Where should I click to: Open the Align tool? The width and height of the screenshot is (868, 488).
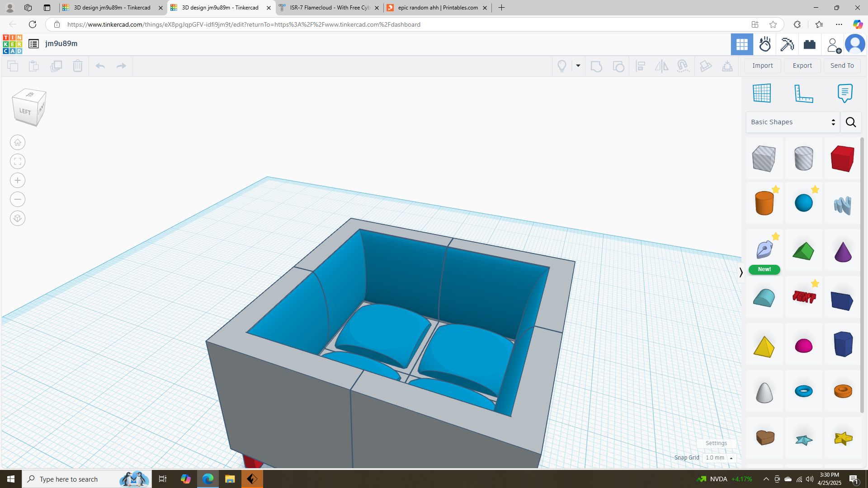point(640,66)
